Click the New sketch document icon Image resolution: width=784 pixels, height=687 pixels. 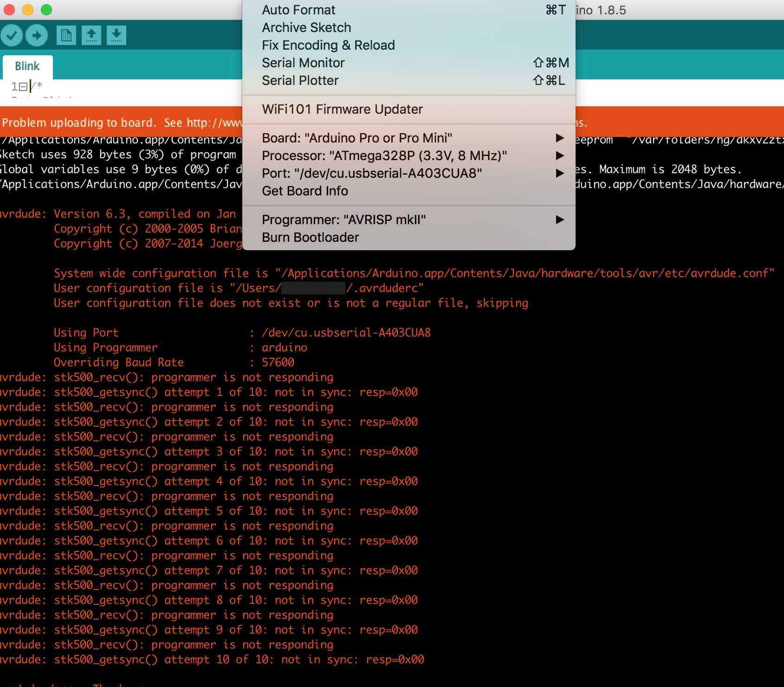coord(66,35)
